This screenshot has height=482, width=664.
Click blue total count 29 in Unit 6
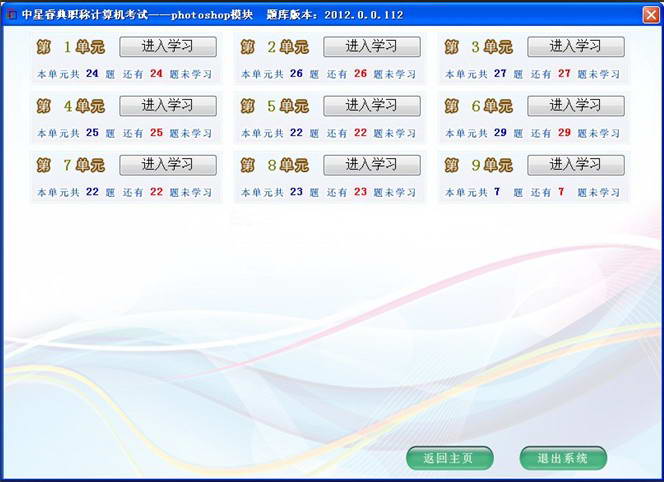tap(500, 133)
